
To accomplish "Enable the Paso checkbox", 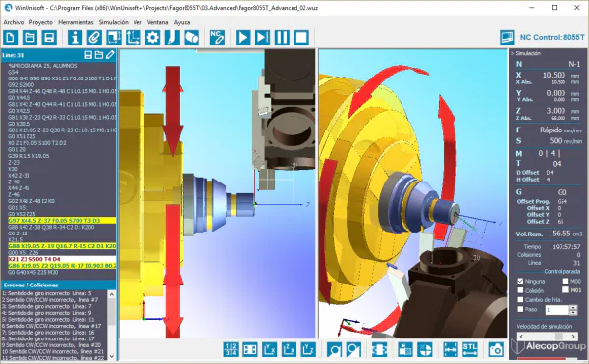I will point(520,309).
